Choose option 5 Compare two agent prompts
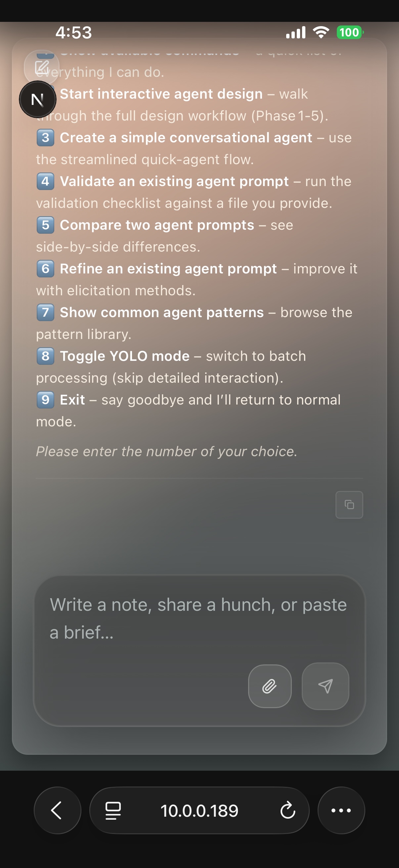Screen dimensions: 399x868 click(157, 225)
